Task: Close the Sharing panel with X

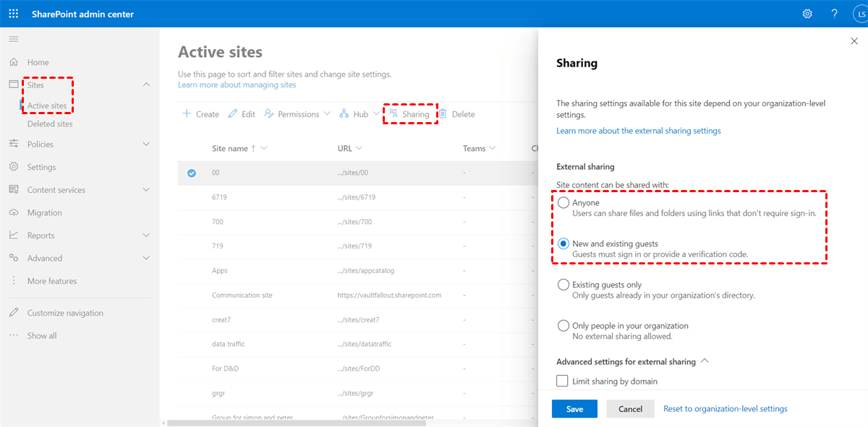Action: (854, 41)
